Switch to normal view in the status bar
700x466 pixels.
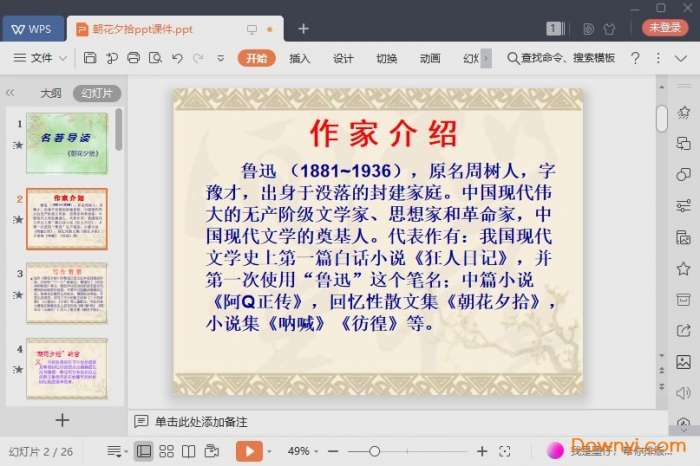(x=144, y=451)
